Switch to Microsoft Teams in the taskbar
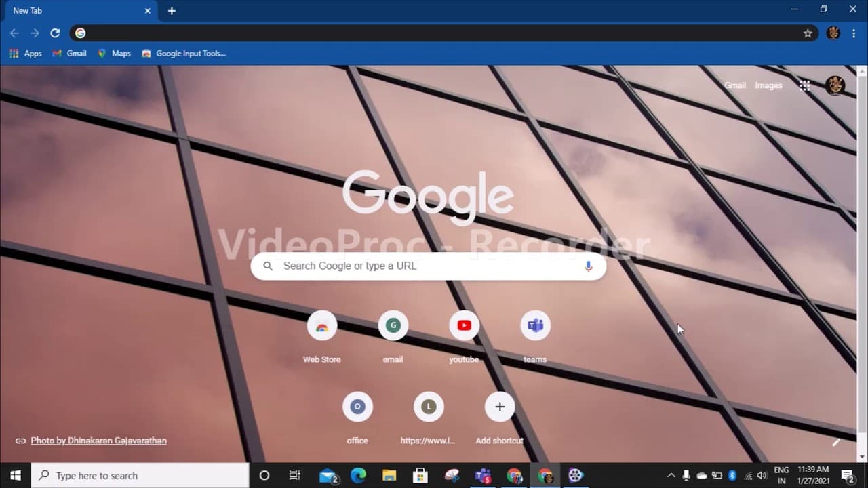This screenshot has height=488, width=868. click(x=483, y=475)
